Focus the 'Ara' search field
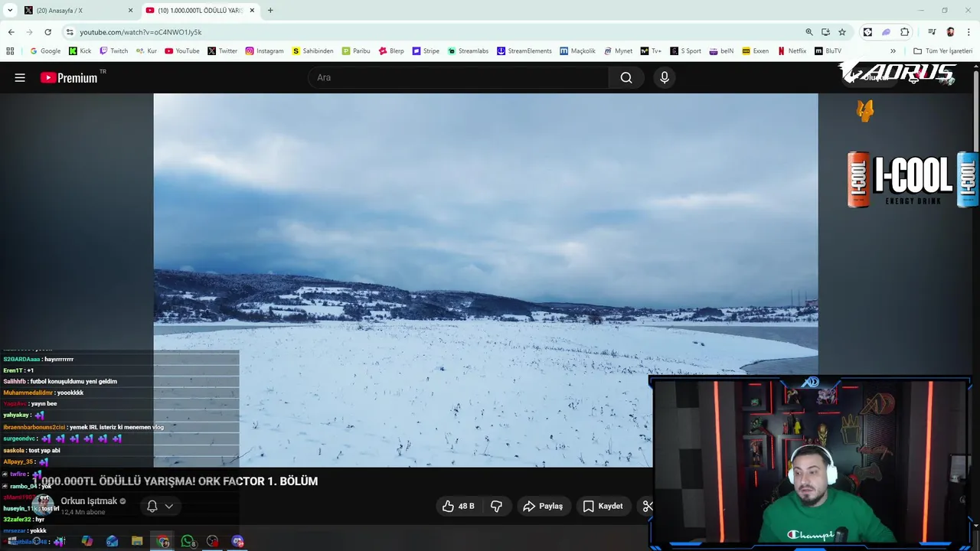This screenshot has height=551, width=980. tap(459, 77)
